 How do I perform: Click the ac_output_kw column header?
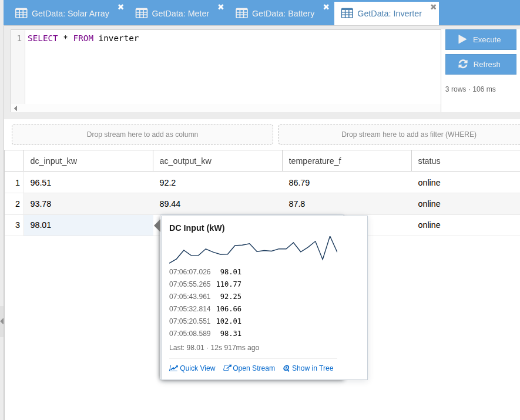(217, 161)
